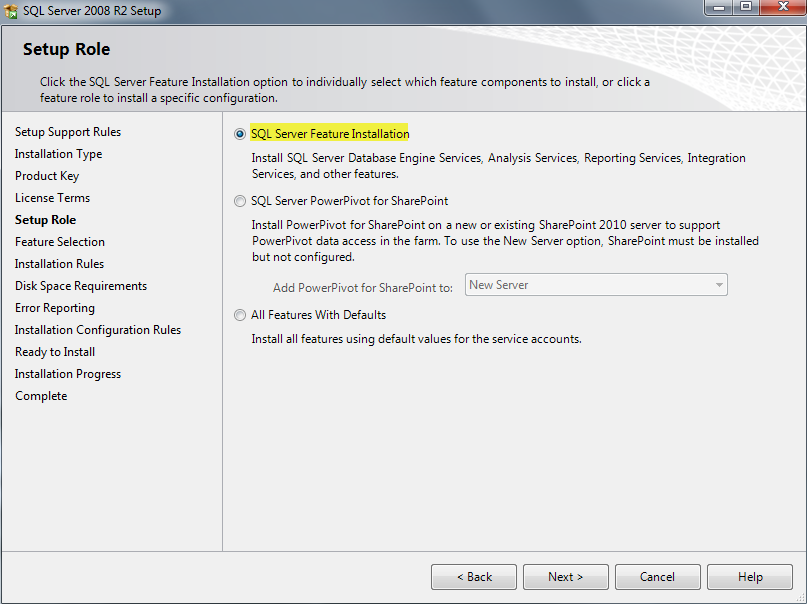Viewport: 807px width, 604px height.
Task: Click the Back button
Action: (x=474, y=577)
